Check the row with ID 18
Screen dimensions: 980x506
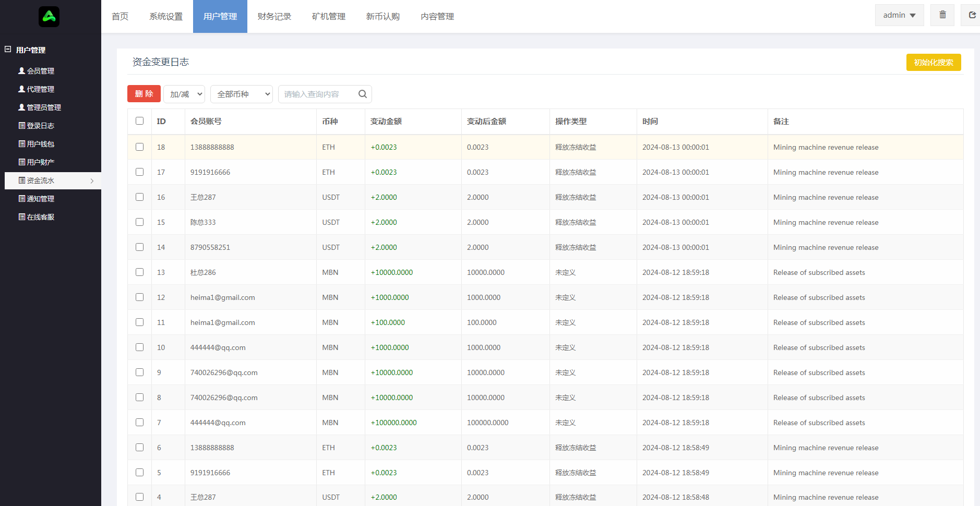(139, 147)
